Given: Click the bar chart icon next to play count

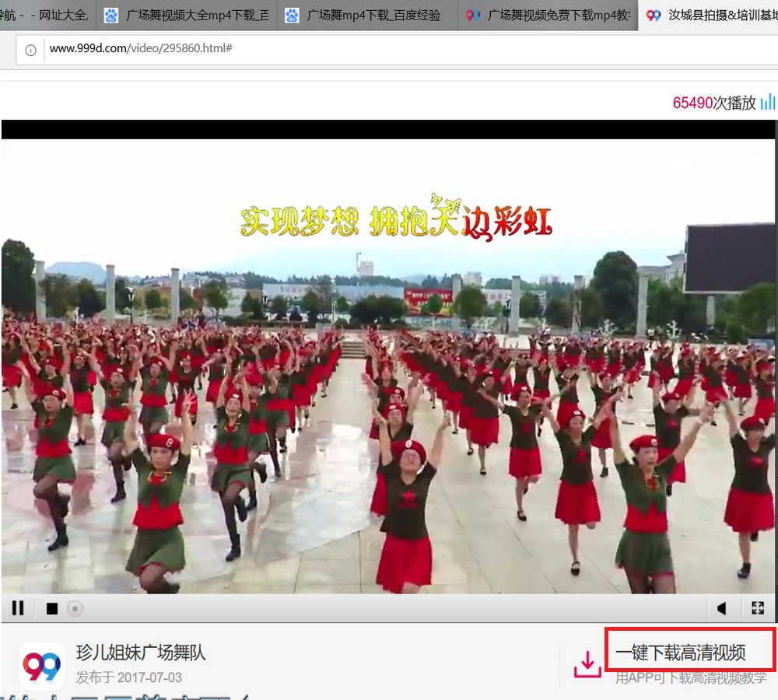Looking at the screenshot, I should (x=769, y=102).
